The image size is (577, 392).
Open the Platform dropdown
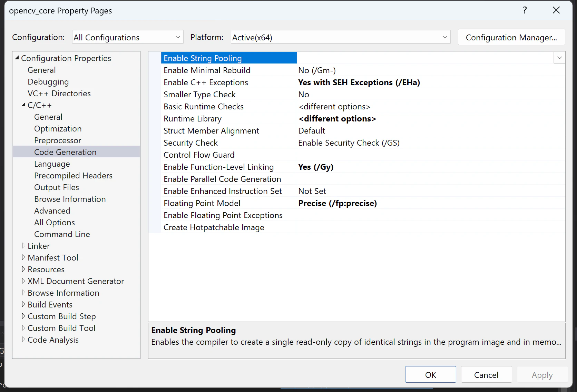pos(341,37)
